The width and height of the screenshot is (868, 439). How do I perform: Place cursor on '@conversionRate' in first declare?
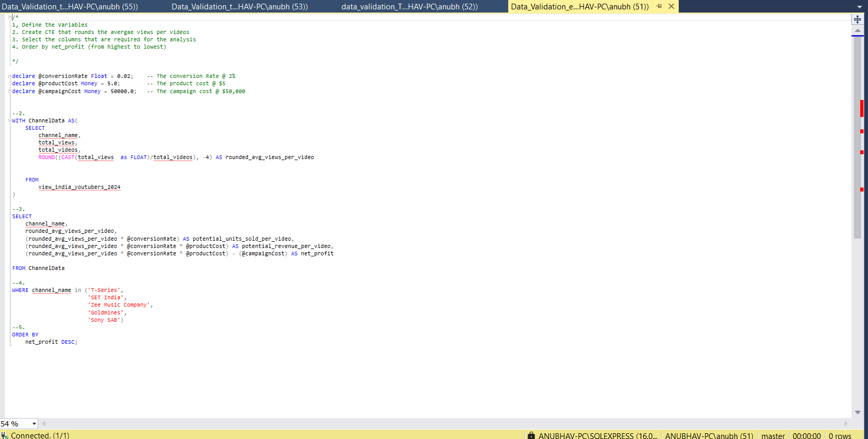tap(63, 76)
